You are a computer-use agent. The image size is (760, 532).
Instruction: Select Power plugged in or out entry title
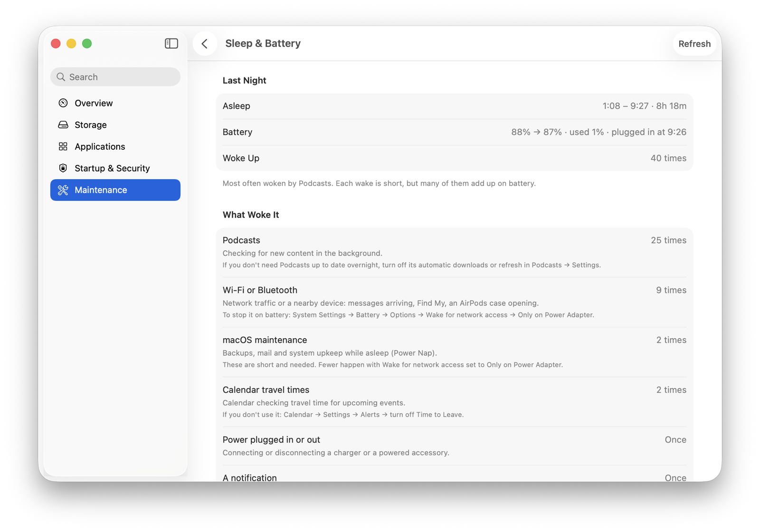(271, 440)
